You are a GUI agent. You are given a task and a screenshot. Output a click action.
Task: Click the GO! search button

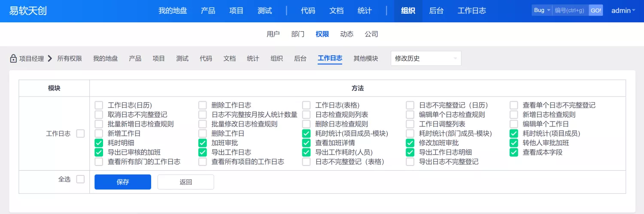pos(595,10)
